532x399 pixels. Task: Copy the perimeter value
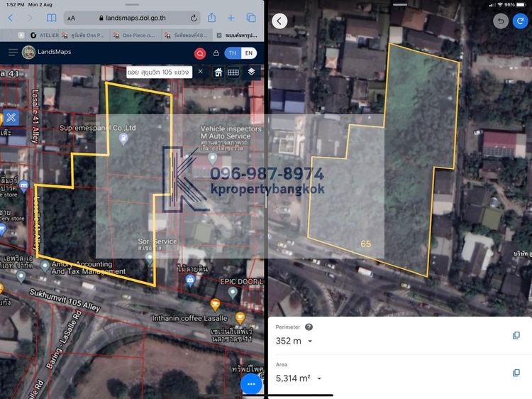point(516,335)
